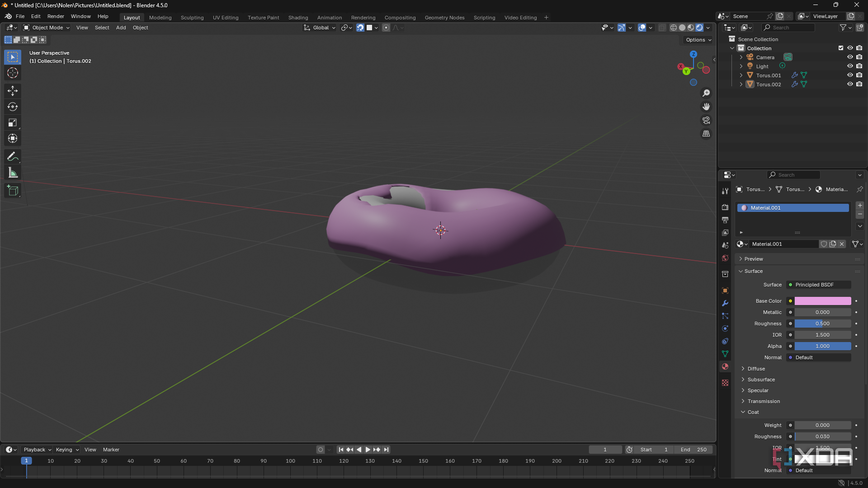Viewport: 868px width, 488px height.
Task: Unlink Material.001 with the X button
Action: [x=842, y=244]
